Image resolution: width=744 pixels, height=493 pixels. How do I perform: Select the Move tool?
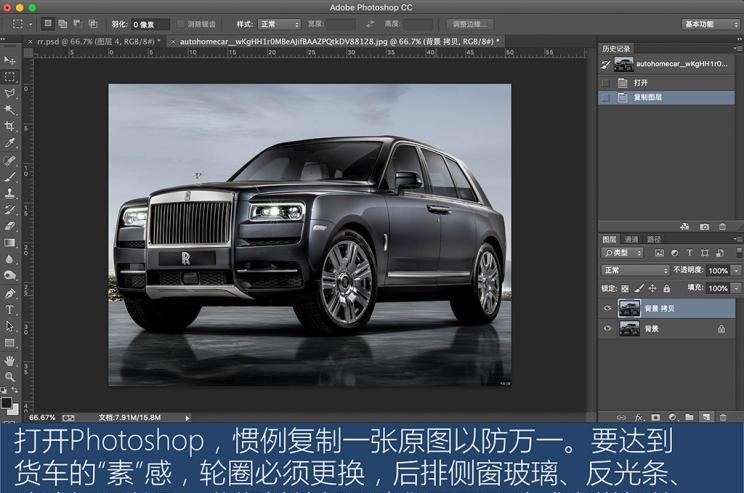tap(9, 60)
